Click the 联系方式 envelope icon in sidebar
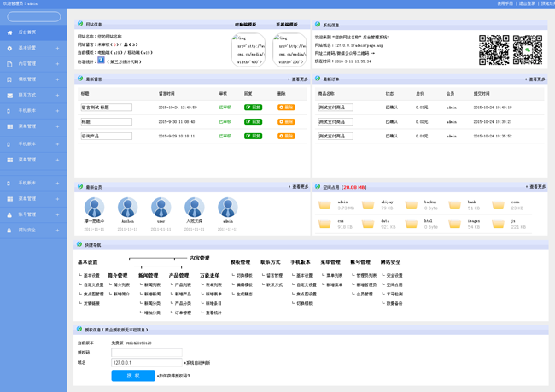 (x=9, y=95)
